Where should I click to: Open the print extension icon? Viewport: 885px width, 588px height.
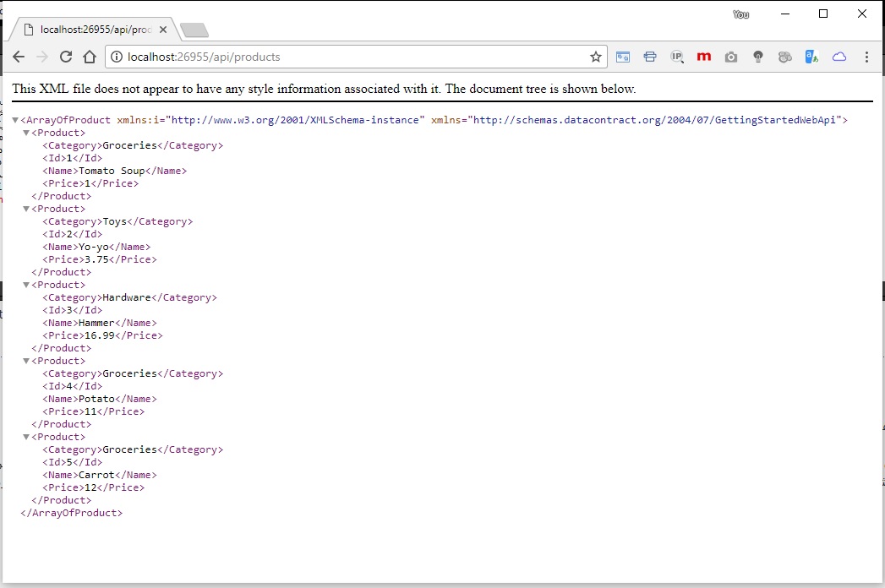[650, 57]
